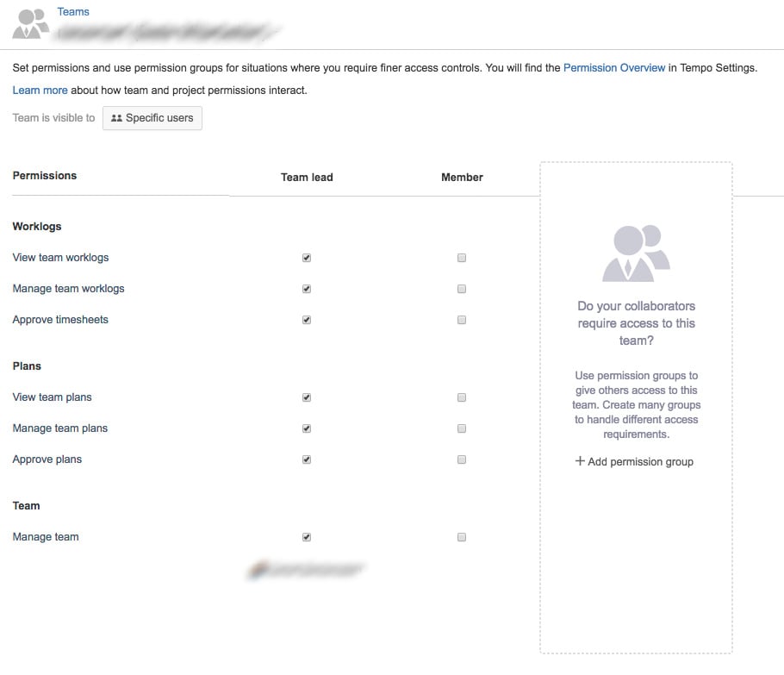The image size is (784, 675).
Task: Enable View team worklogs for Member
Action: click(x=462, y=258)
